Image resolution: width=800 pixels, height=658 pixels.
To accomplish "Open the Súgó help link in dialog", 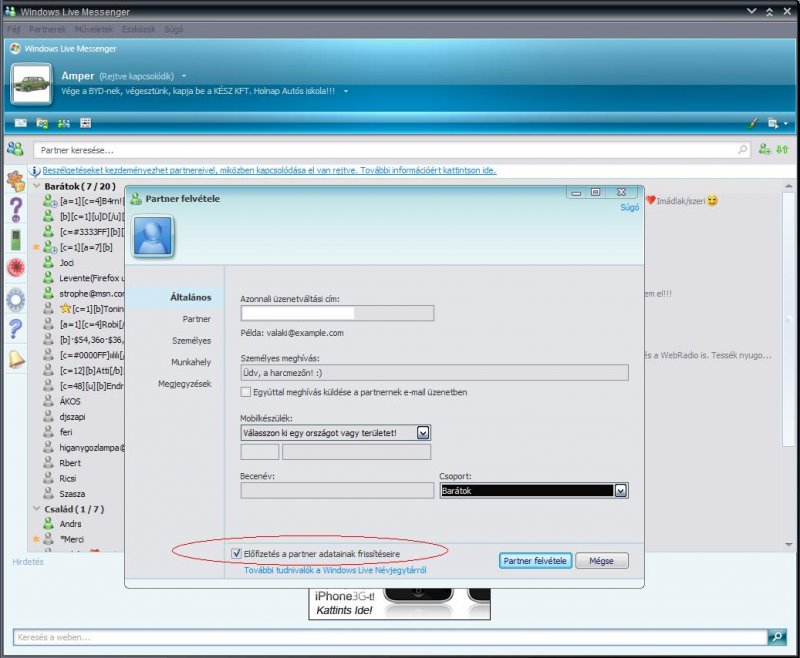I will [x=630, y=208].
